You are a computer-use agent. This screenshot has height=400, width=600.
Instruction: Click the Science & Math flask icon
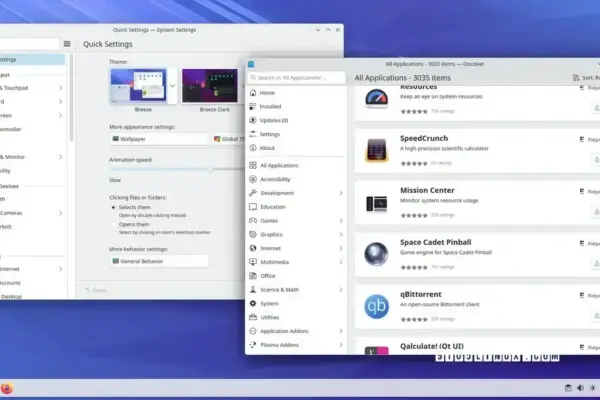click(x=253, y=289)
